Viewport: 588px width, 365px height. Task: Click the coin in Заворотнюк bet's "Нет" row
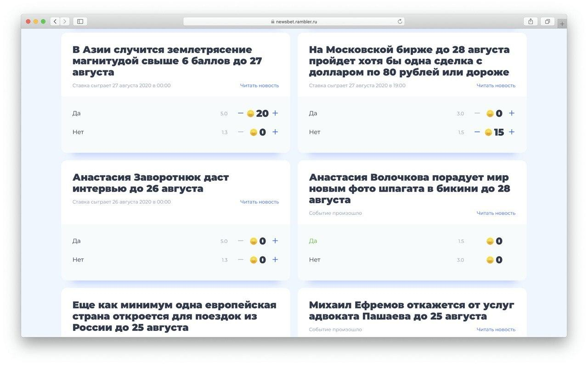pyautogui.click(x=254, y=260)
